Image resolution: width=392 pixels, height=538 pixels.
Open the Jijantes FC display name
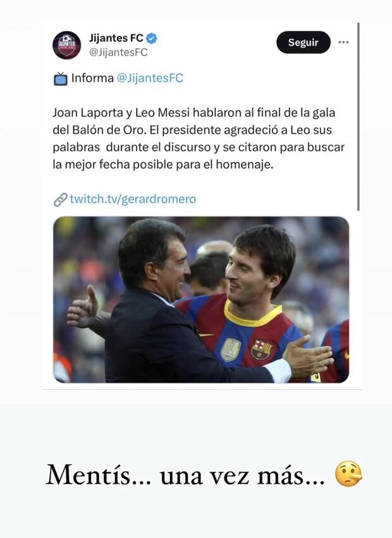(116, 39)
